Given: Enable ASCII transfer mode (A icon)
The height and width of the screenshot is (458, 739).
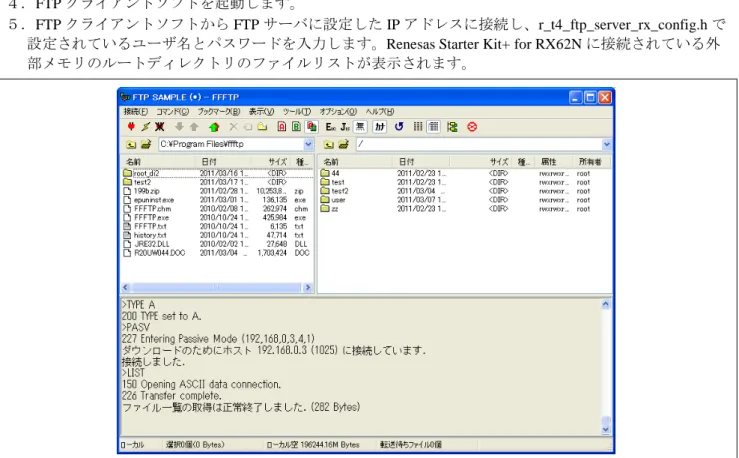Looking at the screenshot, I should (282, 127).
